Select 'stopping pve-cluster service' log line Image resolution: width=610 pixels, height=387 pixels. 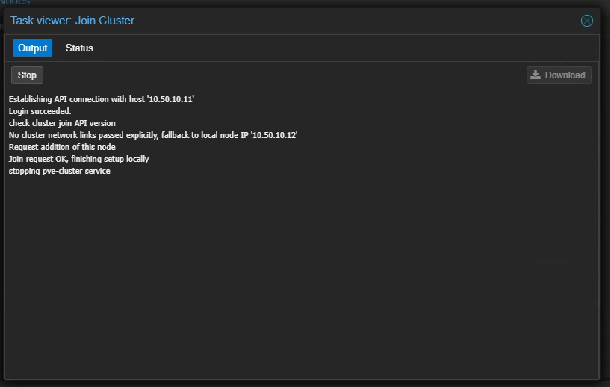click(60, 171)
